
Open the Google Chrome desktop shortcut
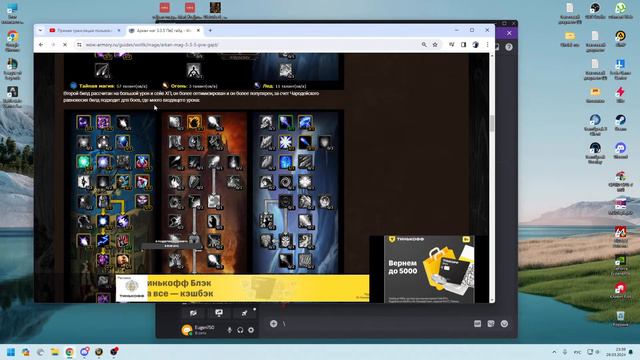[12, 40]
